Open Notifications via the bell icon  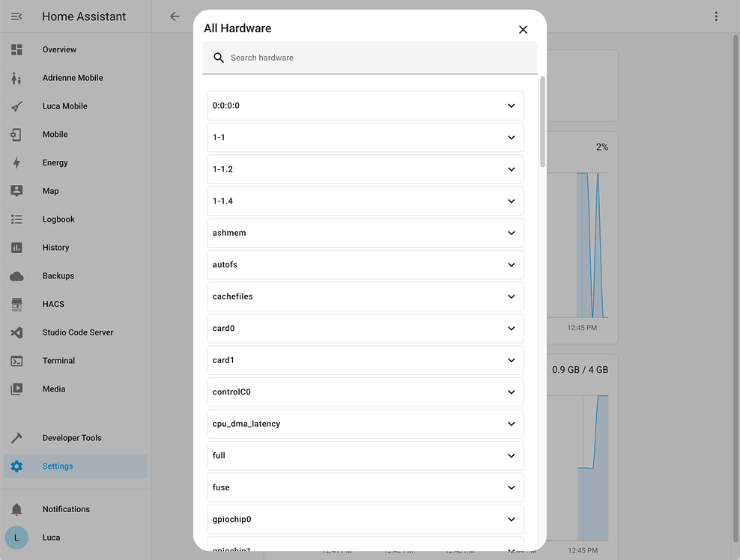point(16,508)
